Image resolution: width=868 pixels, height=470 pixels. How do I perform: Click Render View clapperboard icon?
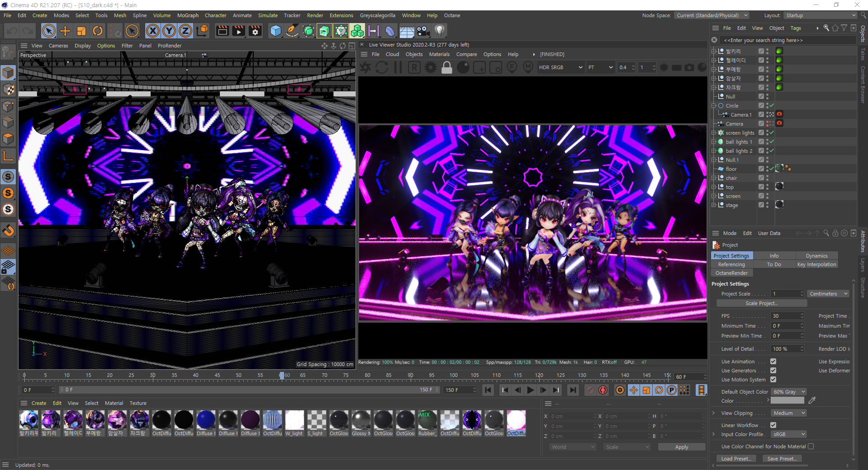click(222, 31)
